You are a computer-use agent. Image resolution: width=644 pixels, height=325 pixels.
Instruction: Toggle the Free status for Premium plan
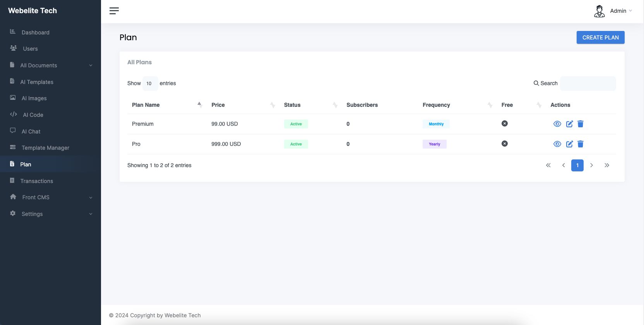pos(505,123)
